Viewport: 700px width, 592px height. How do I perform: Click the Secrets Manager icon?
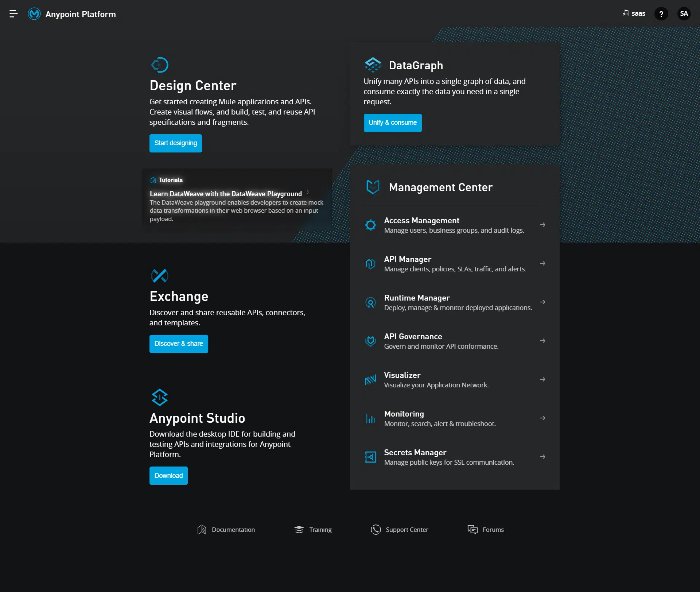370,457
